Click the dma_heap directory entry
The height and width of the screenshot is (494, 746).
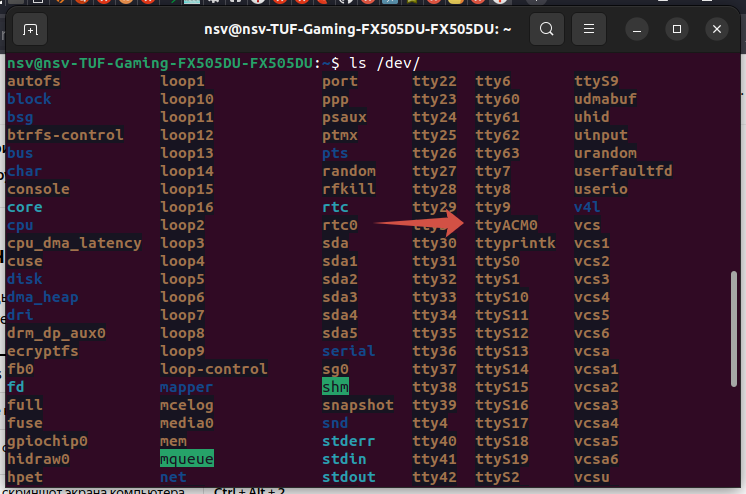(43, 297)
